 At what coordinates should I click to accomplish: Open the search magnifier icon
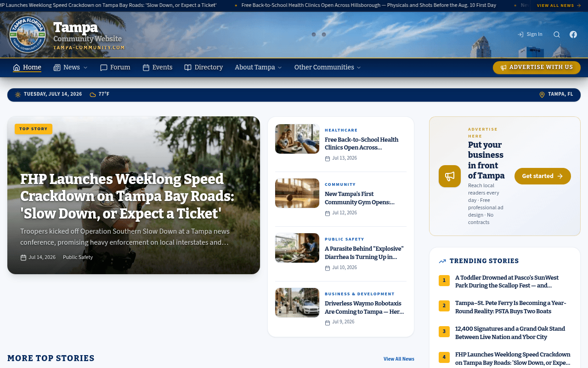click(x=557, y=34)
